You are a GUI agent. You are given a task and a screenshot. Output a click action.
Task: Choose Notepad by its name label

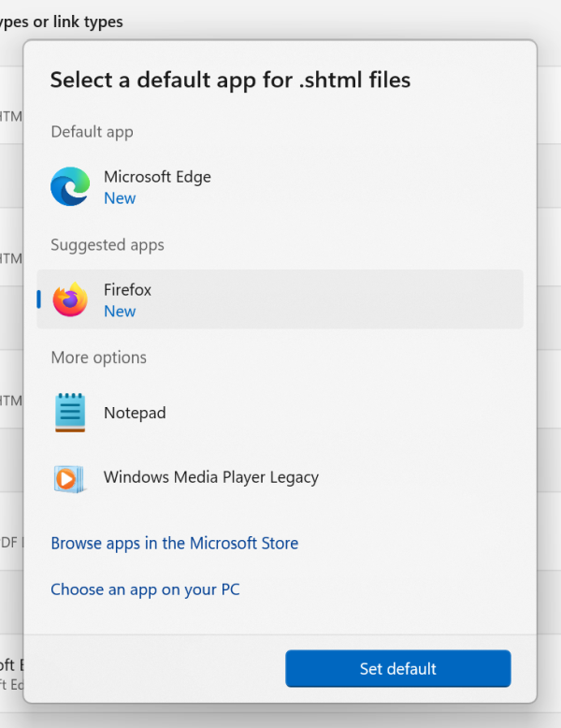(x=135, y=413)
